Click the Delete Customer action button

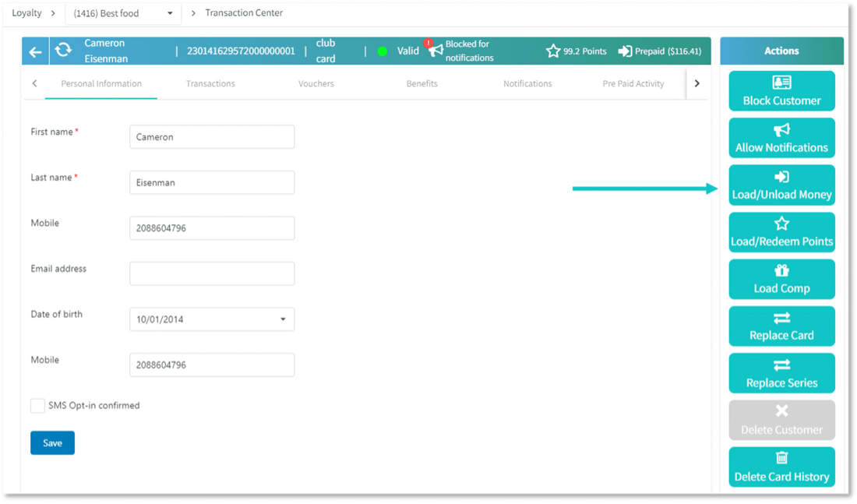781,420
